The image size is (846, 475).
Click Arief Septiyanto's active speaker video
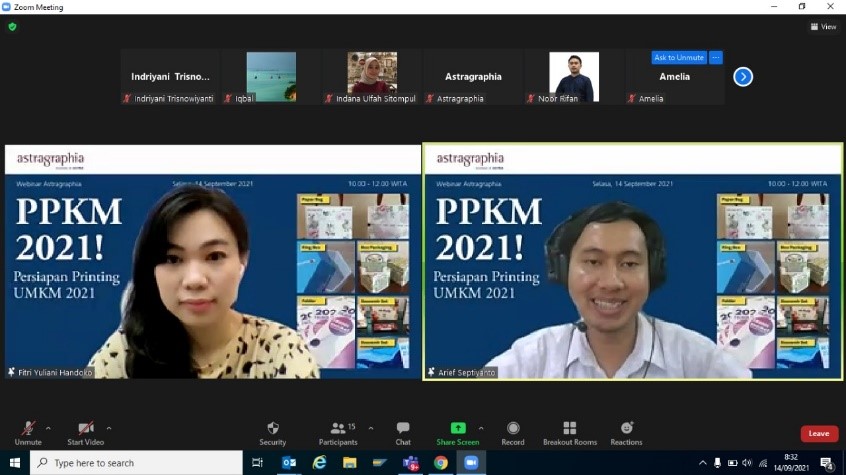pyautogui.click(x=632, y=261)
